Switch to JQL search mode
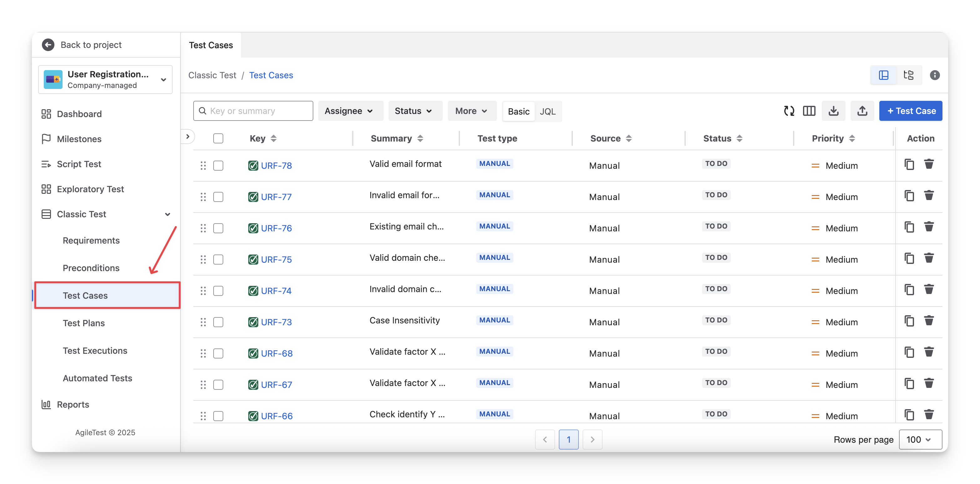 point(548,111)
